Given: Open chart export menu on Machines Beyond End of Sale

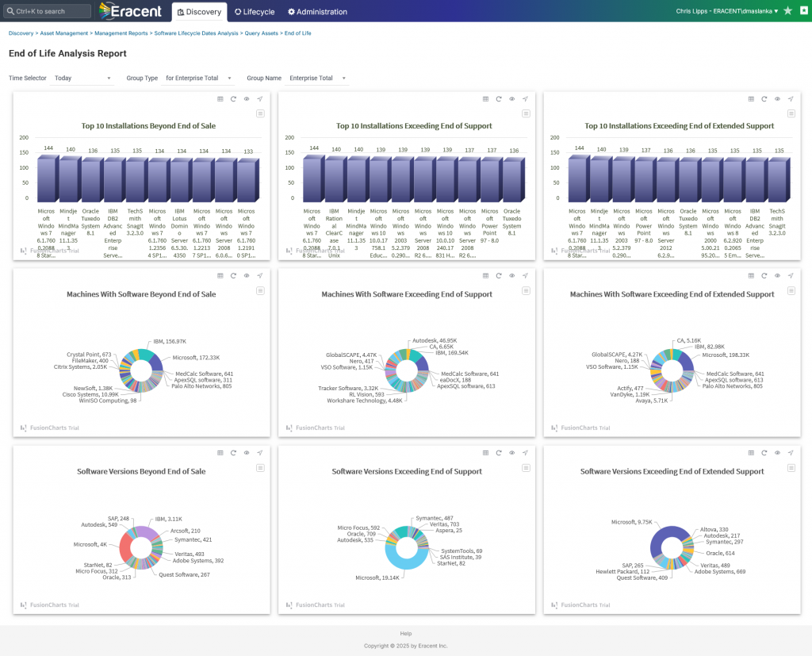Looking at the screenshot, I should [259, 291].
